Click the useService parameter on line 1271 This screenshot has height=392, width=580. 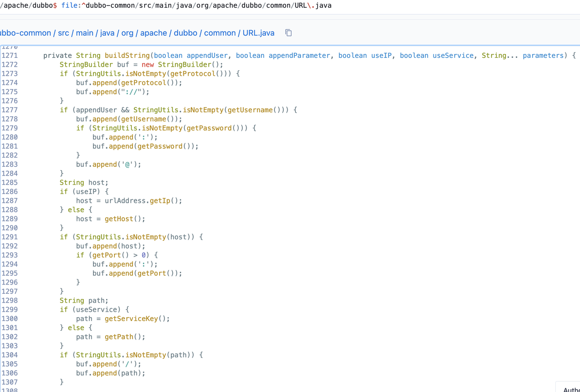[453, 55]
